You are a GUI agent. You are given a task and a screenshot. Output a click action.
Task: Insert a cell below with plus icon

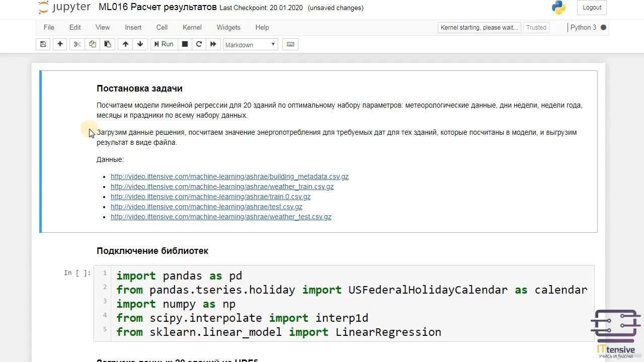pos(60,44)
